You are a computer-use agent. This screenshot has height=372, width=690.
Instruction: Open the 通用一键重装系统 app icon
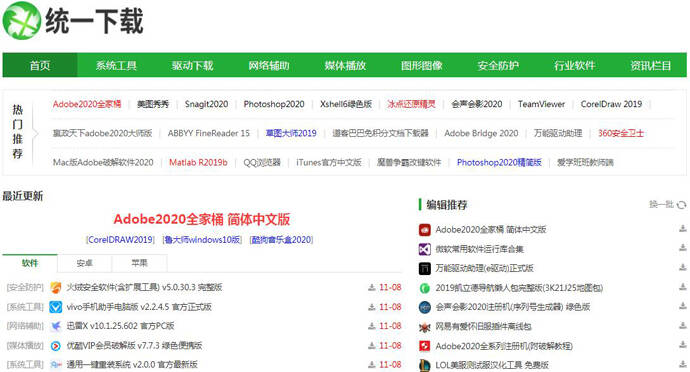tap(55, 365)
